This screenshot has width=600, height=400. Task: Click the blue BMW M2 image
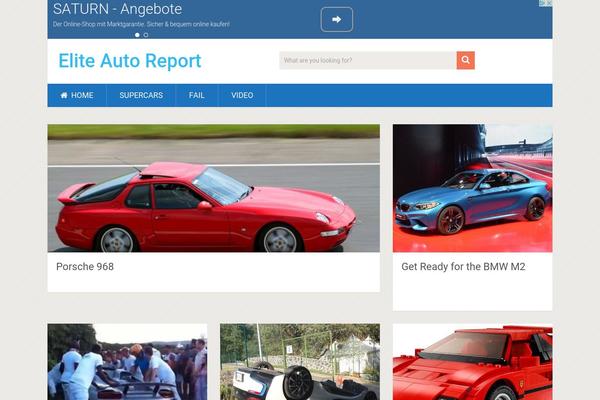click(x=473, y=188)
